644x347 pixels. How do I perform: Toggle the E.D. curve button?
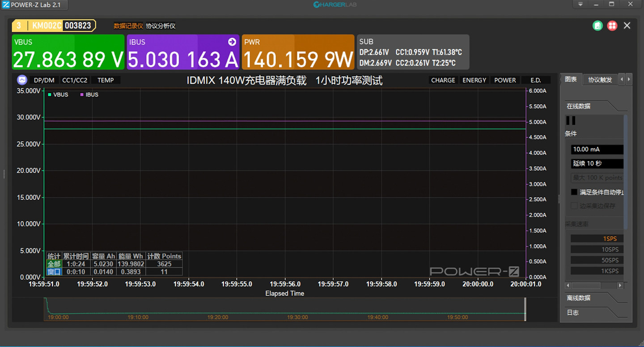536,80
